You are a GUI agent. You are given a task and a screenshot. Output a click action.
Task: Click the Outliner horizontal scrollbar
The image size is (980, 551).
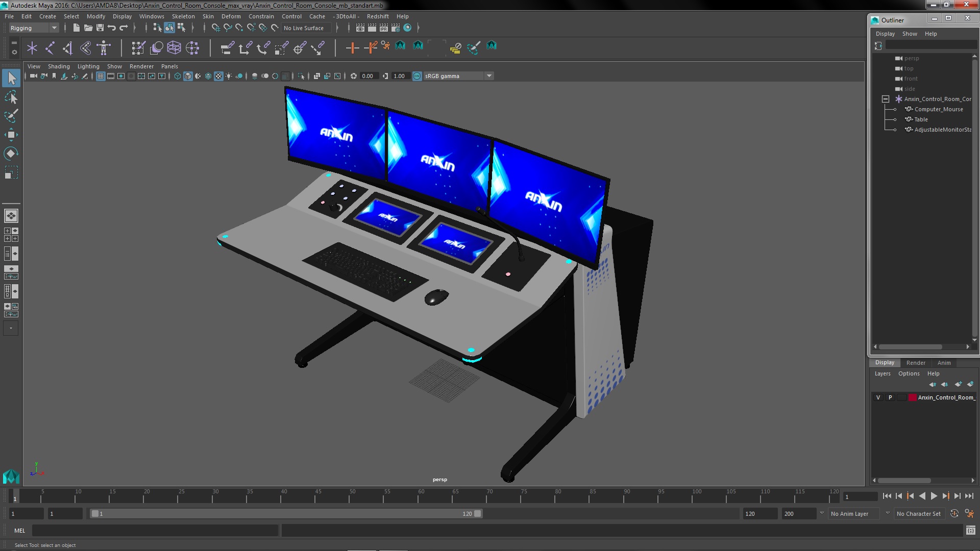[x=910, y=347]
